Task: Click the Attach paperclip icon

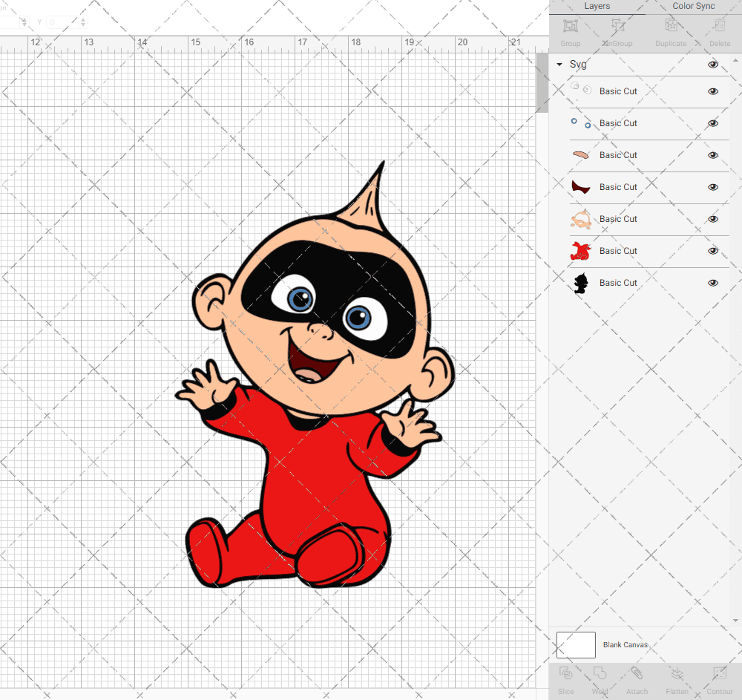Action: point(637,673)
